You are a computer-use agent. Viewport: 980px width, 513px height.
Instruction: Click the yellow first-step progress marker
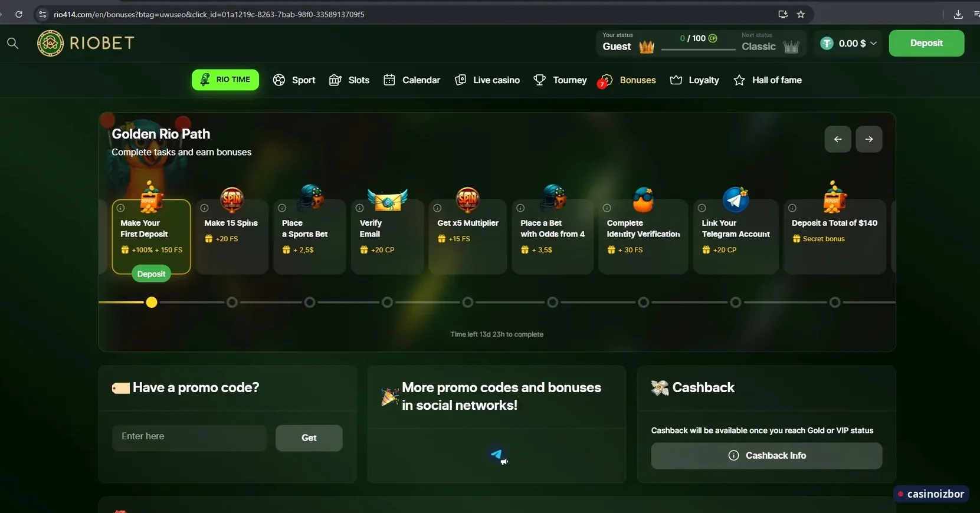[152, 302]
